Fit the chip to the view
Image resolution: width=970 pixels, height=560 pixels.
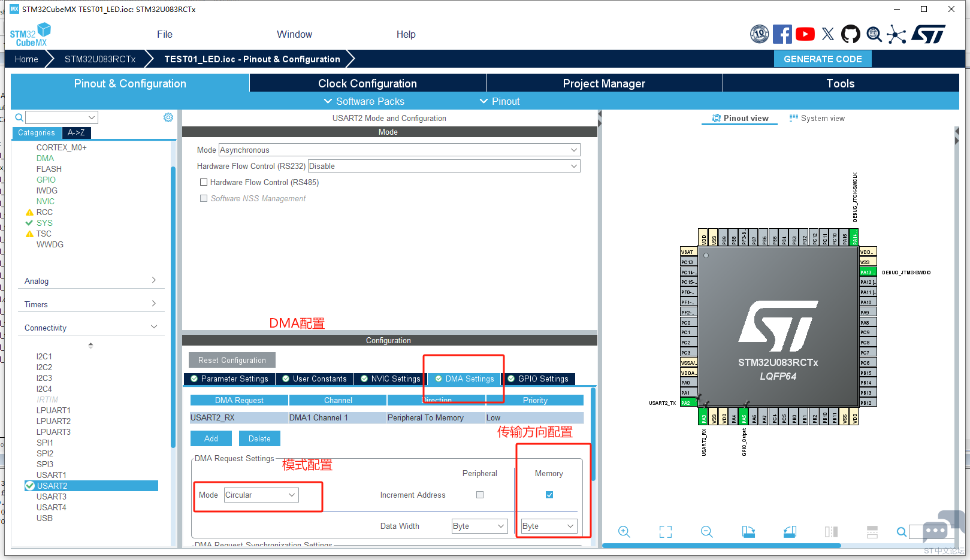tap(666, 532)
